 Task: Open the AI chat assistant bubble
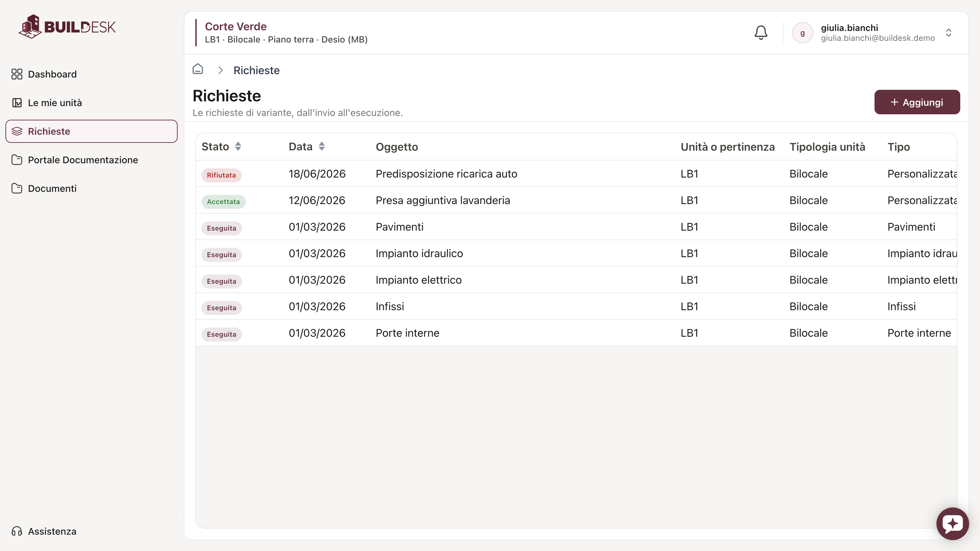(952, 524)
